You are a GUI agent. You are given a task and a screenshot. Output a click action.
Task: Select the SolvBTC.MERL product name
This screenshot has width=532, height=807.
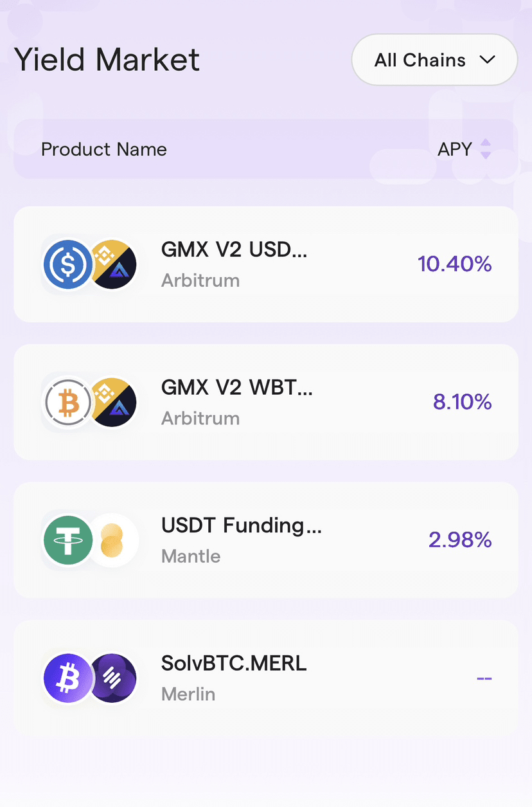click(x=234, y=664)
